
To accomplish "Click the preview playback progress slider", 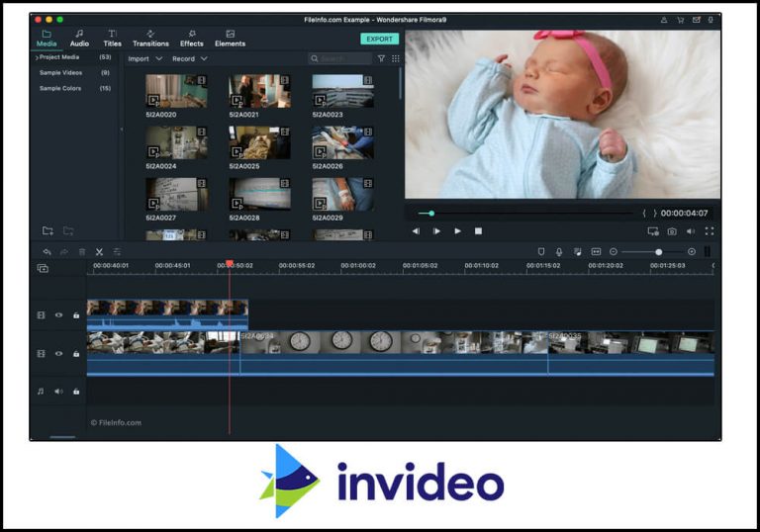I will pyautogui.click(x=524, y=214).
